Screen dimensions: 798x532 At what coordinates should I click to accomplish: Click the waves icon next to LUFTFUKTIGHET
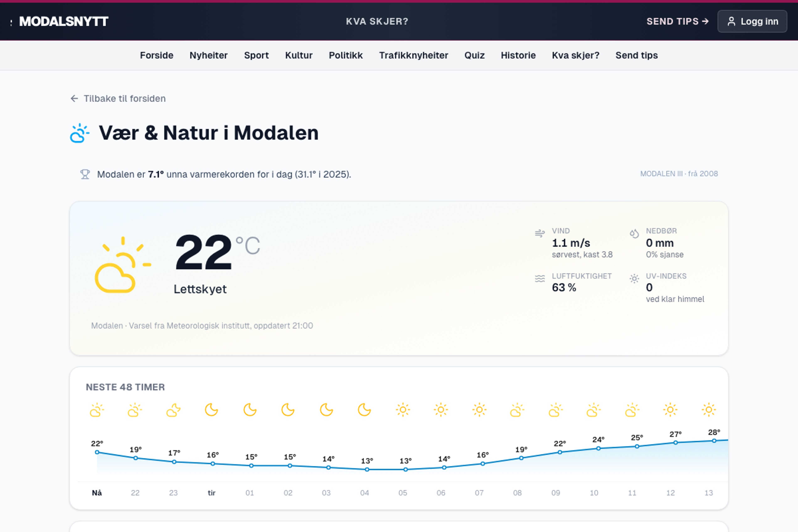tap(539, 278)
